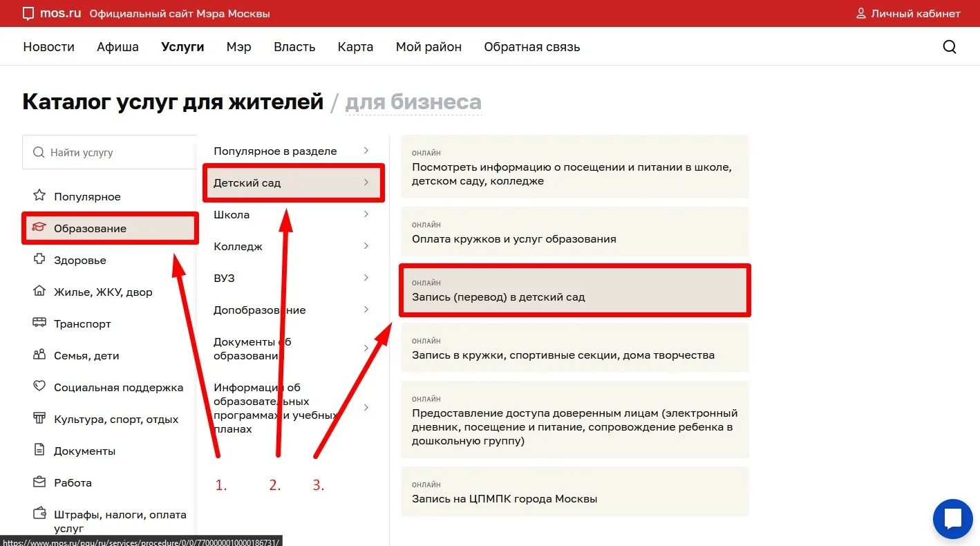The height and width of the screenshot is (546, 980).
Task: Select Работа category text
Action: (x=73, y=483)
